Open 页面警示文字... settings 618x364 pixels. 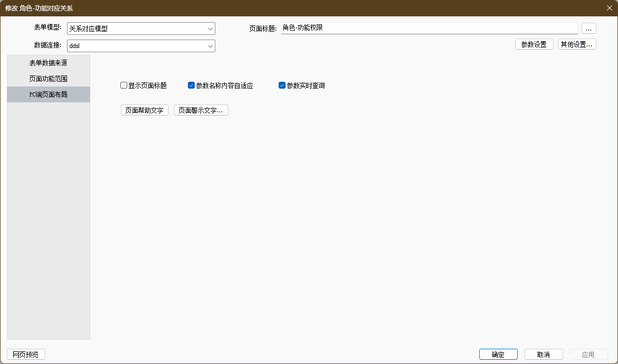(x=201, y=110)
